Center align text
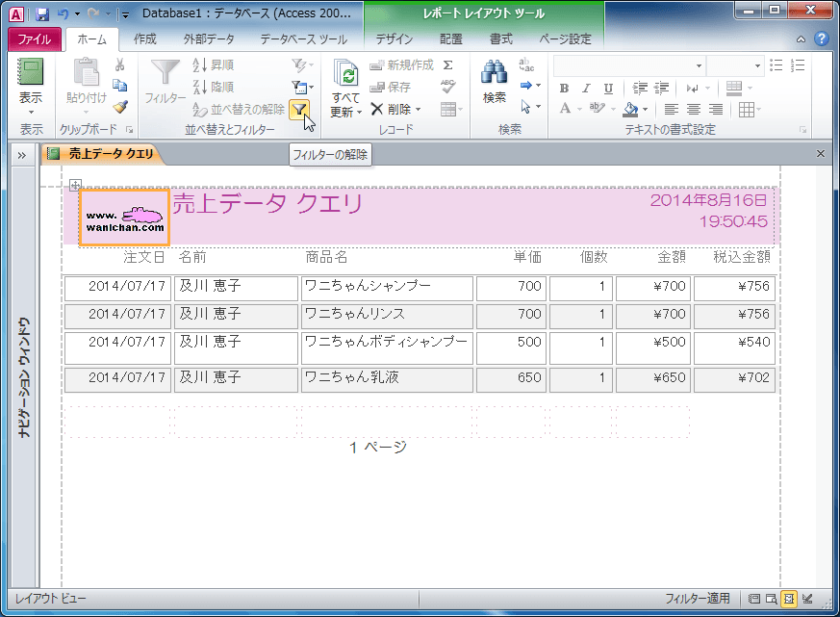This screenshot has height=617, width=840. 693,110
